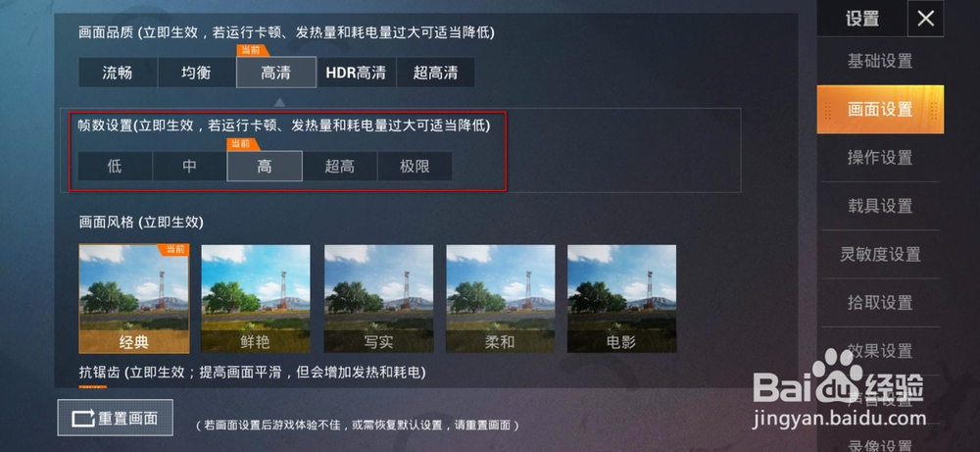980x452 pixels.
Task: Select 流畅 graphics quality
Action: coord(118,73)
